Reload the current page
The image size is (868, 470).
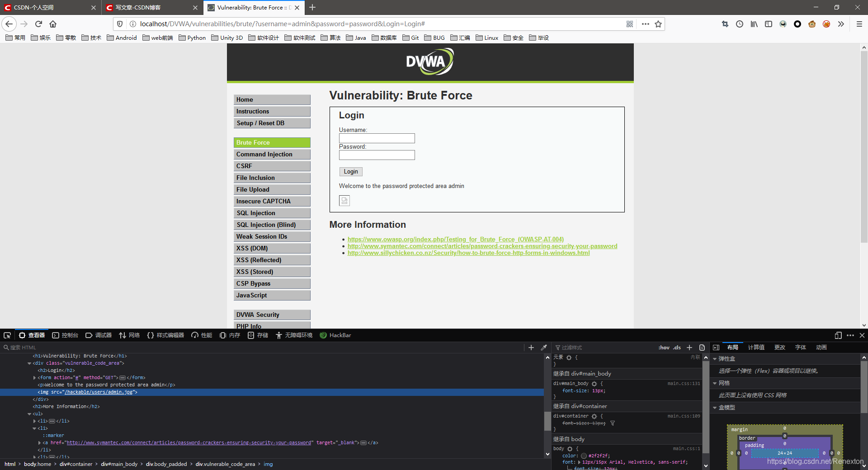tap(38, 24)
